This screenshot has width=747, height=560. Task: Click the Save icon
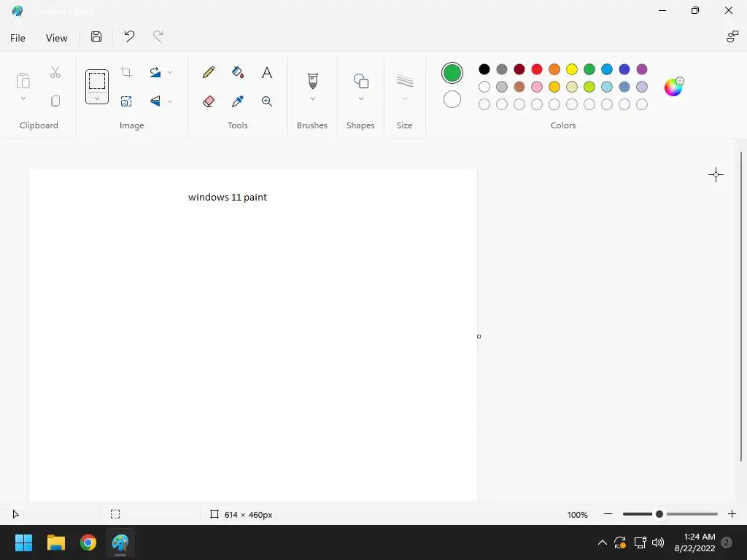(x=96, y=36)
